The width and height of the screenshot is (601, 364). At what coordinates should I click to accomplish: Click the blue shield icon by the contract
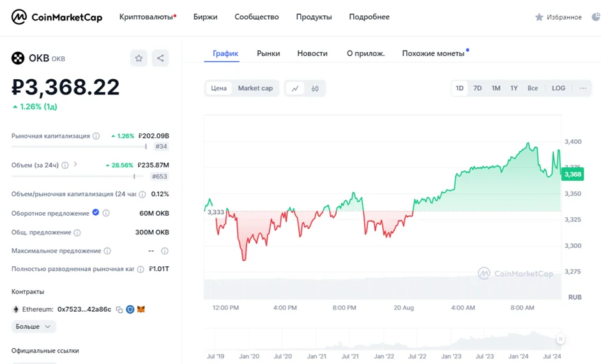[130, 309]
